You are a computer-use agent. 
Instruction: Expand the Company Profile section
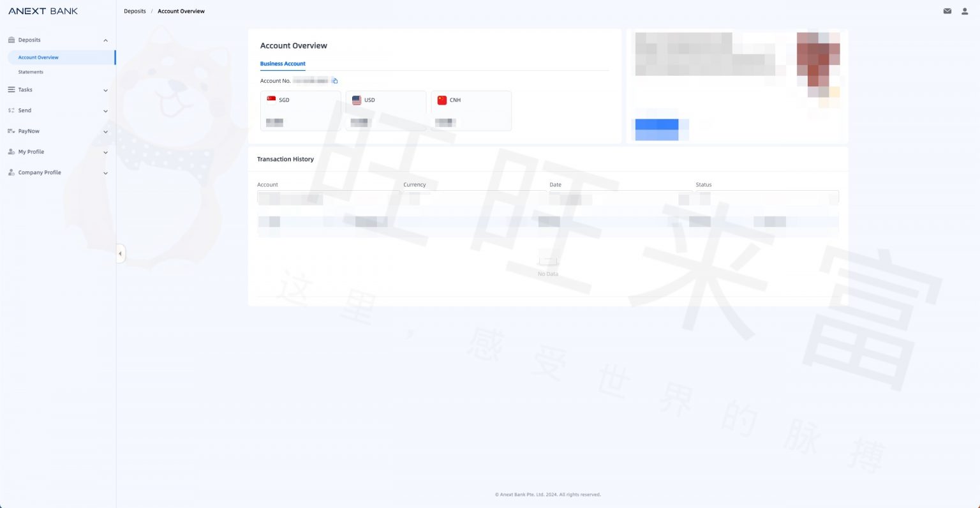105,173
